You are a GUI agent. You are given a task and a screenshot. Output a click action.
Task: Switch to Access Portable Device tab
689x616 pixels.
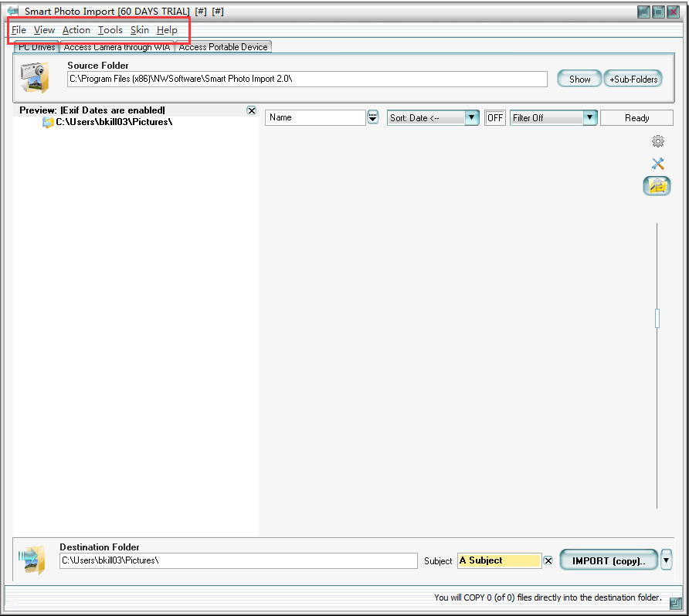(x=223, y=47)
